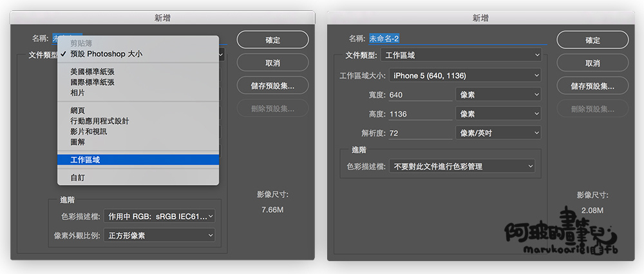This screenshot has height=274, width=644.
Task: Open the 不要對此文件進行色彩管理 dropdown
Action: tap(462, 166)
